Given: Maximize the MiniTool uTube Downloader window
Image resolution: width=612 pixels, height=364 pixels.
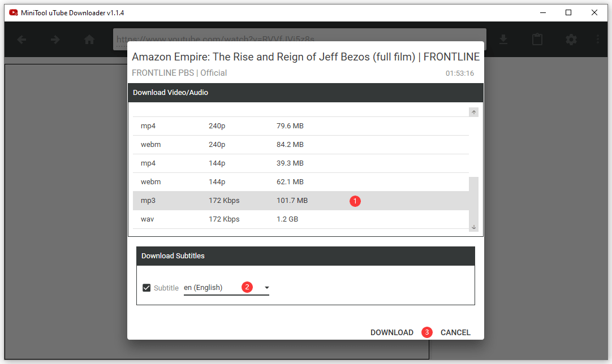Looking at the screenshot, I should [x=568, y=13].
